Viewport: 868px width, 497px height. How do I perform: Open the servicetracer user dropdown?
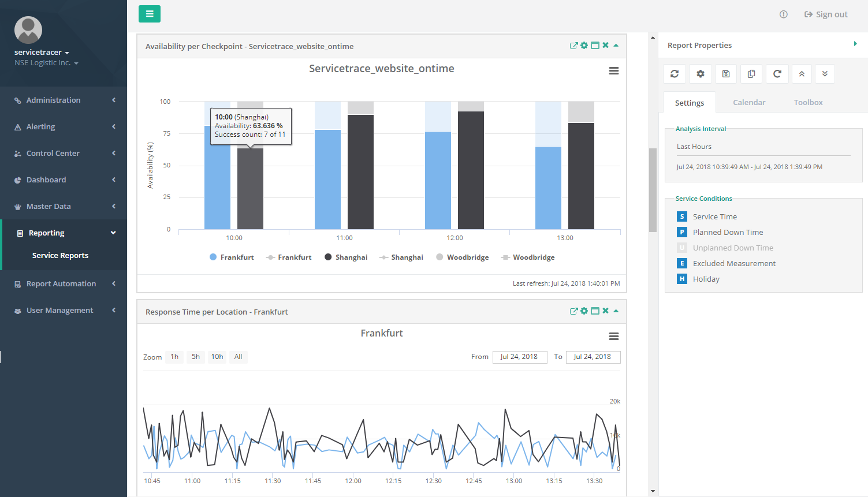click(42, 53)
